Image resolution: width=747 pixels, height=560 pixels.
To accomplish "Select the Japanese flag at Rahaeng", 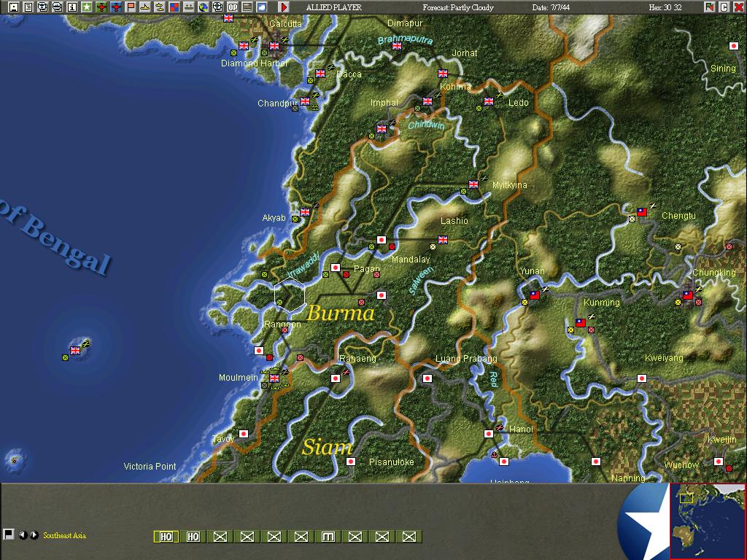I will [x=336, y=378].
